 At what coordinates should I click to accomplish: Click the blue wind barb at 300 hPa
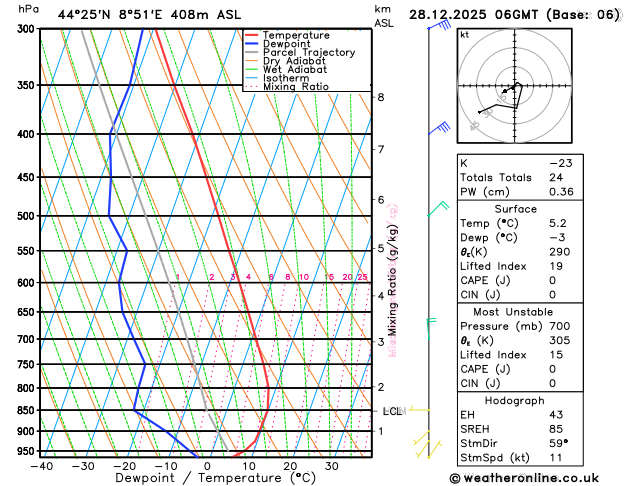pos(440,25)
